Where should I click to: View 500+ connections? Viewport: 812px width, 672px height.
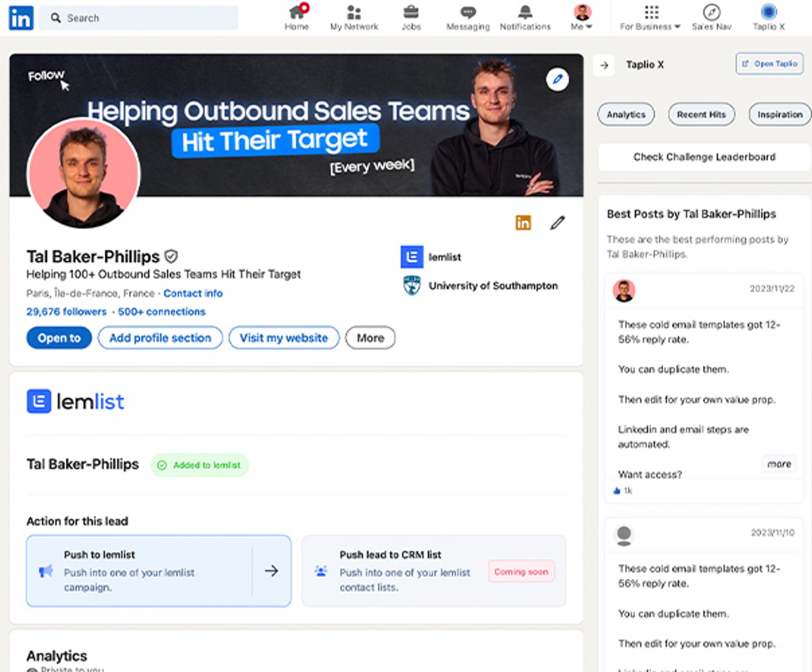[x=162, y=312]
